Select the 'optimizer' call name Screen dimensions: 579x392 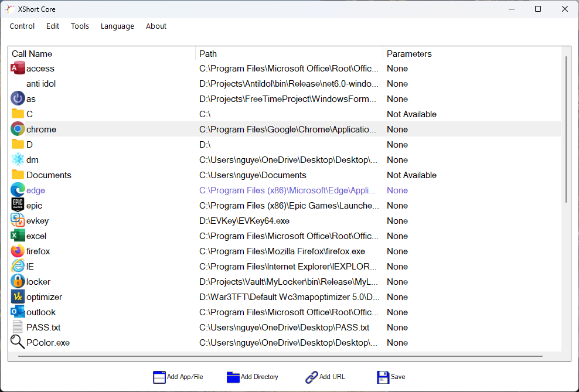pyautogui.click(x=45, y=297)
